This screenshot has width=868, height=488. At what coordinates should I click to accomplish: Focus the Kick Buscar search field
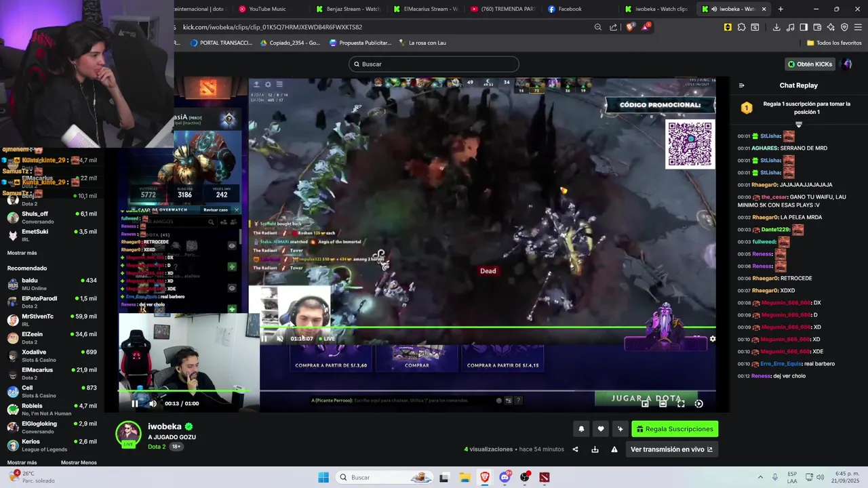click(434, 64)
